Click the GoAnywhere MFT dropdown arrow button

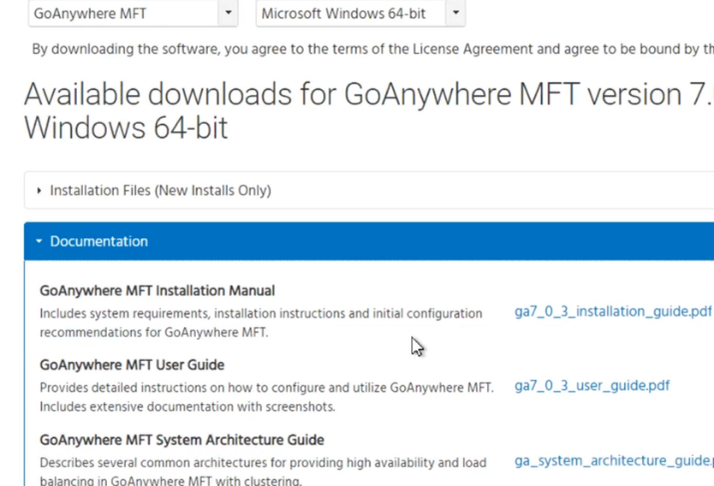pyautogui.click(x=228, y=13)
